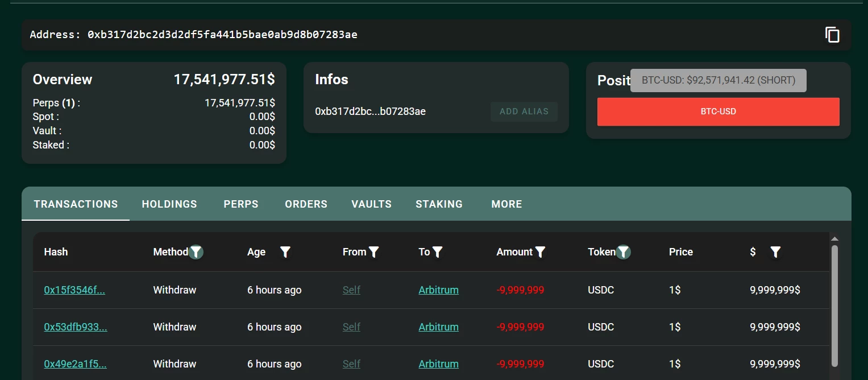Image resolution: width=868 pixels, height=380 pixels.
Task: Open the From column filter funnel
Action: (374, 251)
